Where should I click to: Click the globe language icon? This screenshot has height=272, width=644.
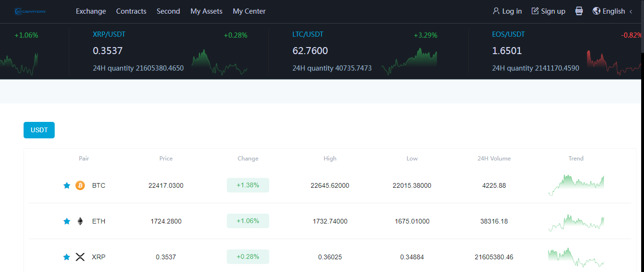596,11
